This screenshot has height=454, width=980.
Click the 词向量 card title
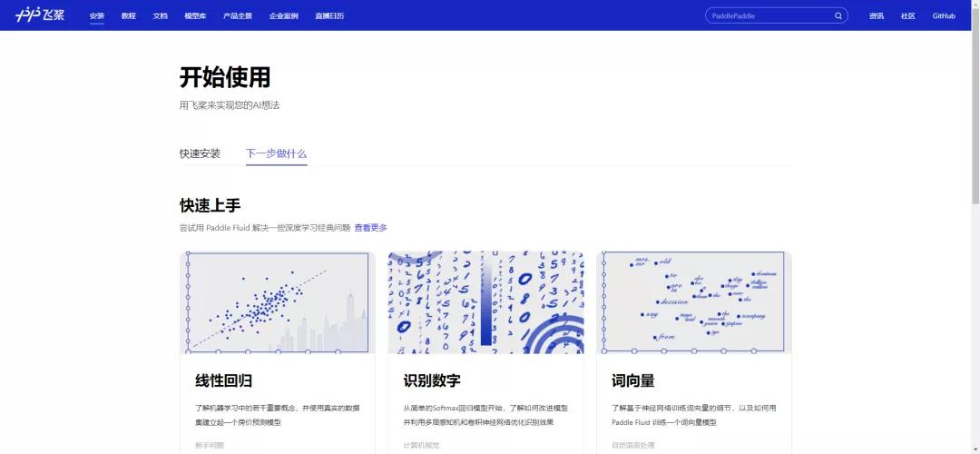pos(633,380)
